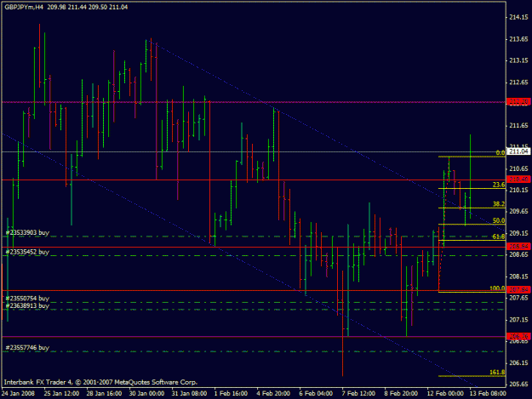The height and width of the screenshot is (399, 532).
Task: Click the 13 Feb 08:00 time axis label
Action: [x=488, y=393]
